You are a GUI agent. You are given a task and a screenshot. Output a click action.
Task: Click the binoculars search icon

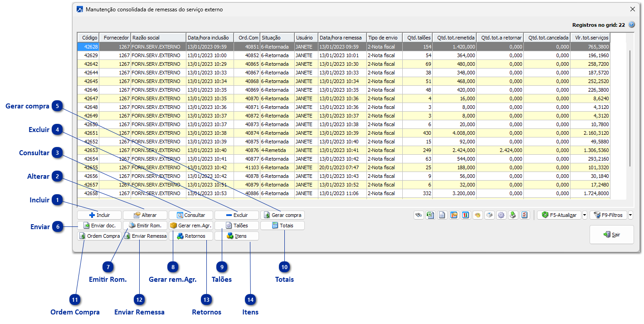click(x=419, y=215)
